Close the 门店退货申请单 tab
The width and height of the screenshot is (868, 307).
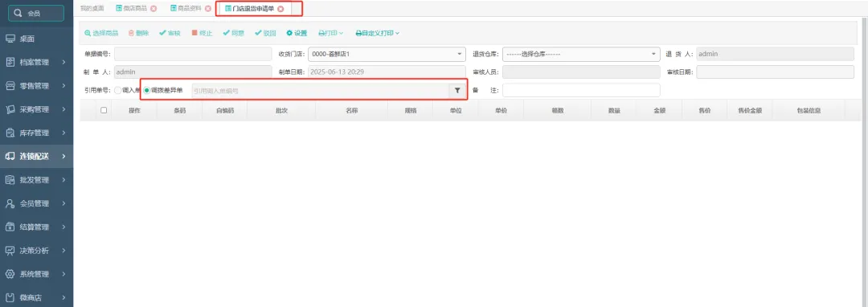tap(280, 9)
